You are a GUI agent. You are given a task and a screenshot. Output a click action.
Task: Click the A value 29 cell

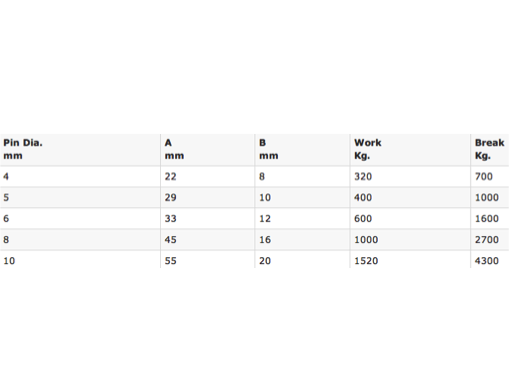pos(207,197)
